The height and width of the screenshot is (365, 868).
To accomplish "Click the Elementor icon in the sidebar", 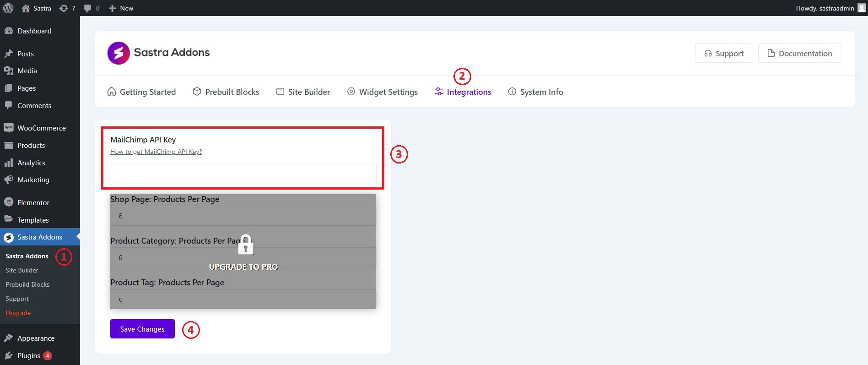I will coord(8,202).
